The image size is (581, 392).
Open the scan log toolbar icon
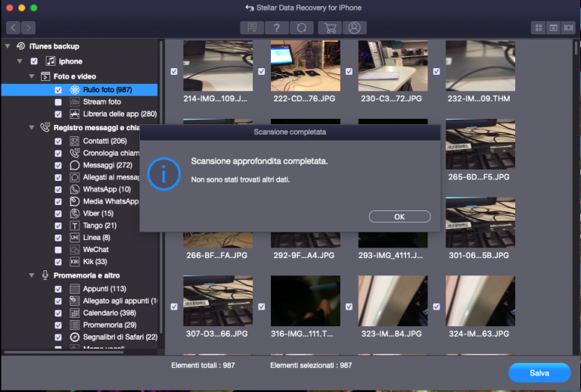252,28
